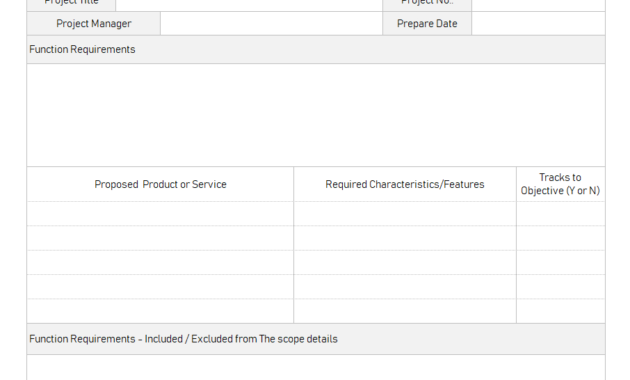Click the Tracks to Objective (Y or N) header
630x380 pixels.
(x=560, y=184)
